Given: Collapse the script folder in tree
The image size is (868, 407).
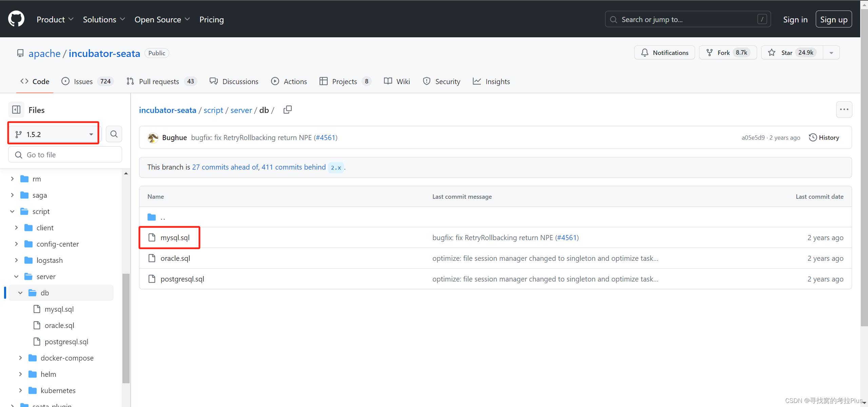Looking at the screenshot, I should point(13,211).
